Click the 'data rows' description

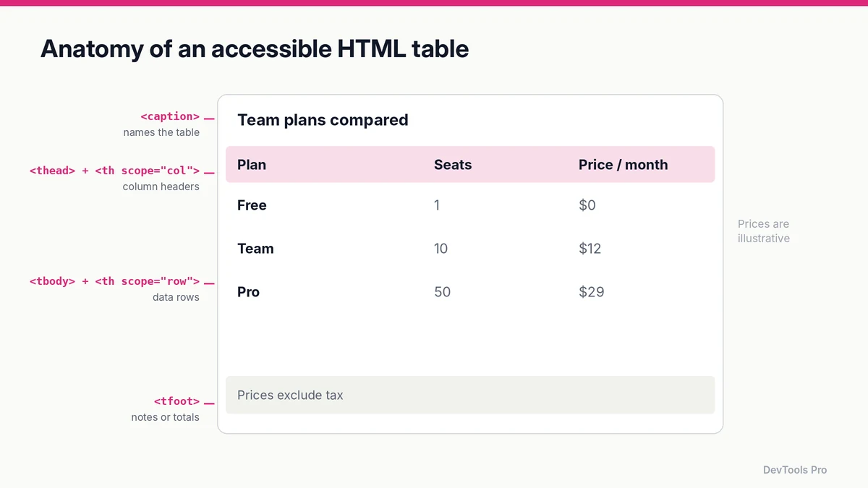click(176, 297)
